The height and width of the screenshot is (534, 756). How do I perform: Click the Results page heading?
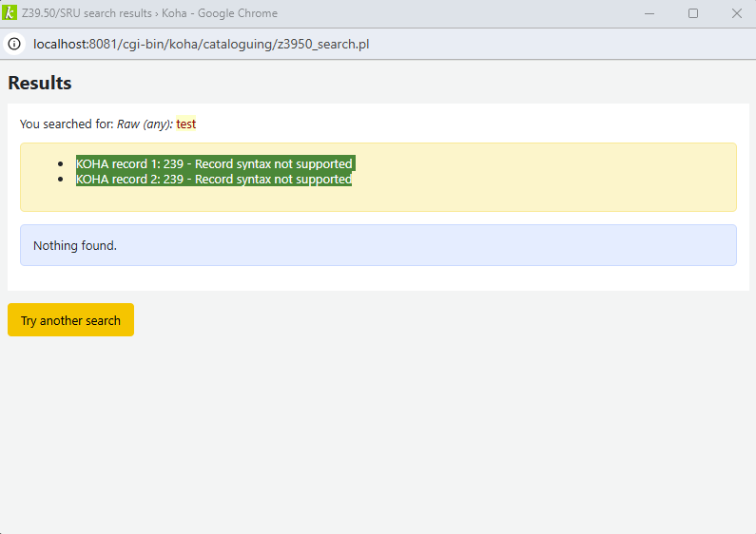pyautogui.click(x=40, y=83)
